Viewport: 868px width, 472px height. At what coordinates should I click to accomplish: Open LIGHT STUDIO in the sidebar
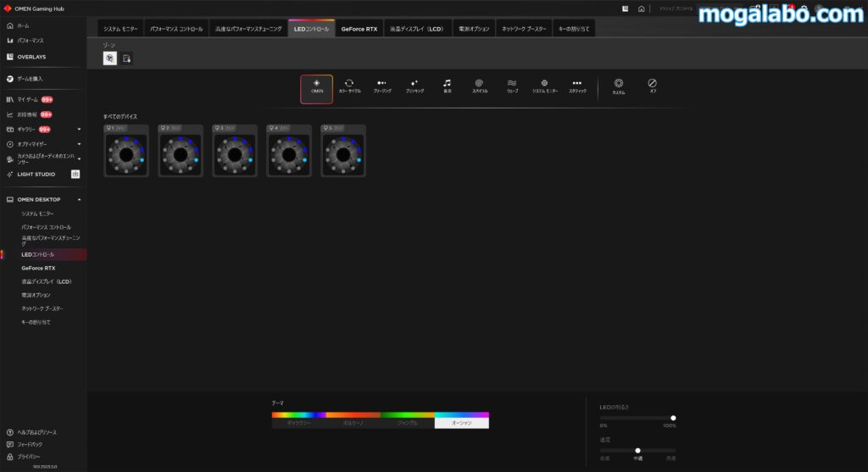36,175
